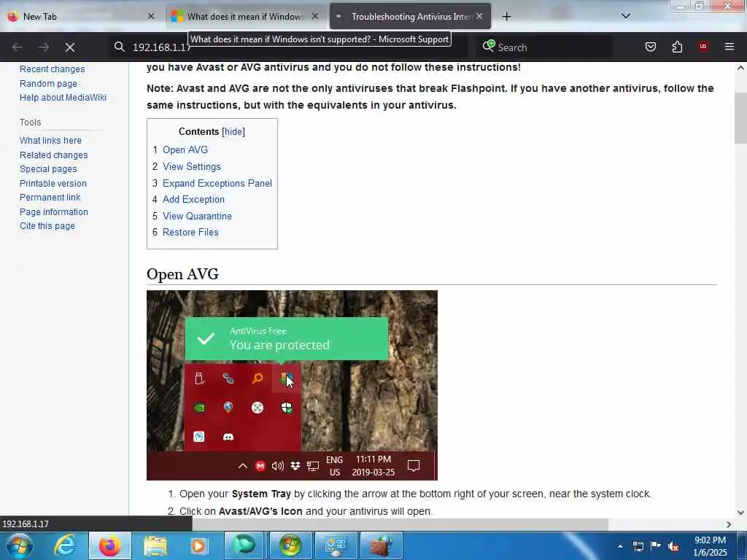
Task: Close the Troubleshooting Antivirus tab
Action: point(479,16)
